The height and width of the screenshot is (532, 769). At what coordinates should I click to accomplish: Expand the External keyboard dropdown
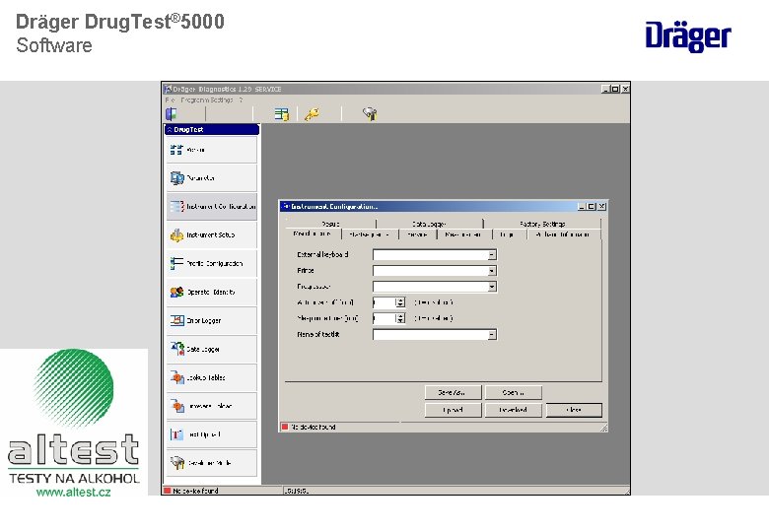coord(492,255)
